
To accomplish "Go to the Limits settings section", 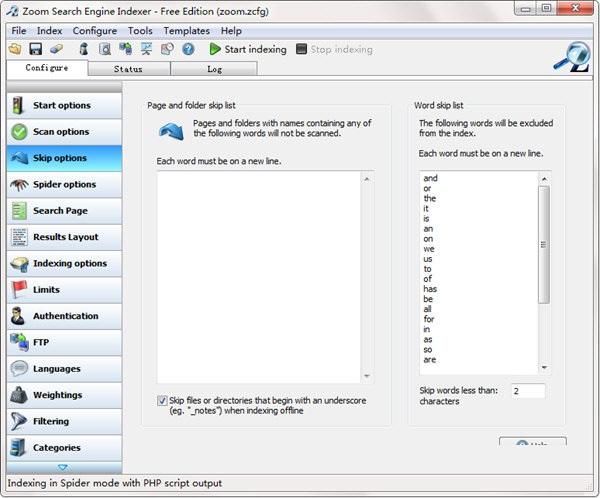I will point(63,290).
